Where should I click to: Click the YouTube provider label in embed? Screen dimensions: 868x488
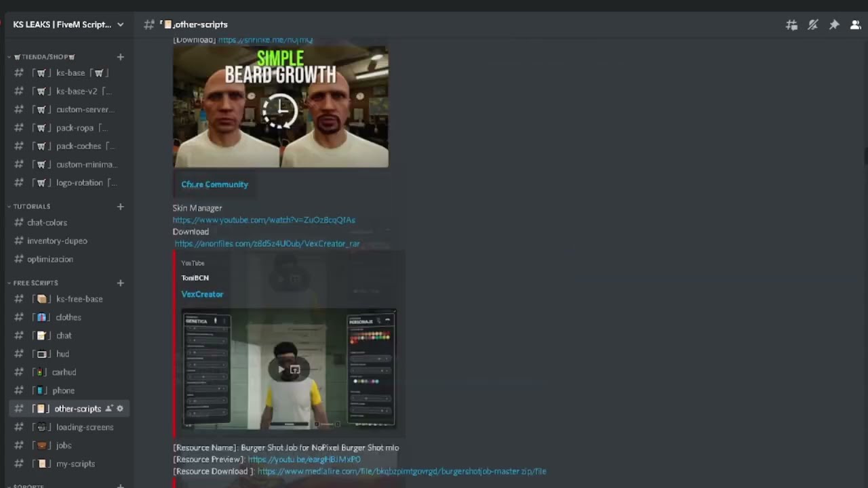click(x=193, y=263)
